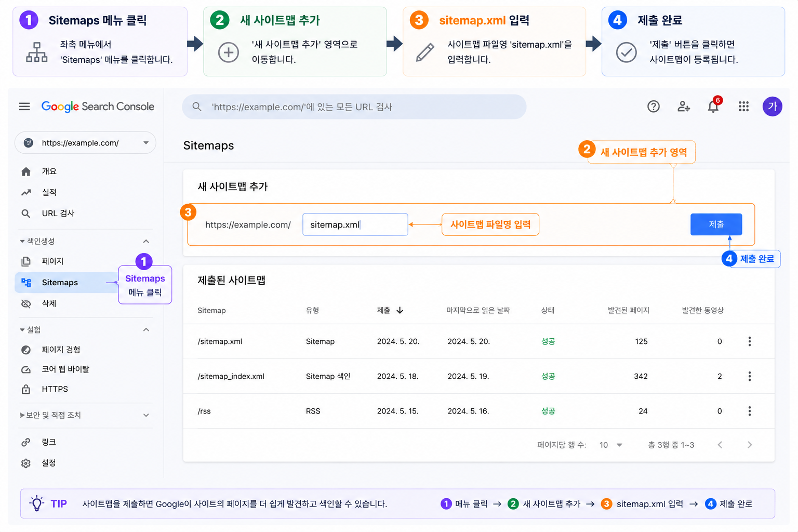Click the chain icon beside 링크

tap(26, 442)
